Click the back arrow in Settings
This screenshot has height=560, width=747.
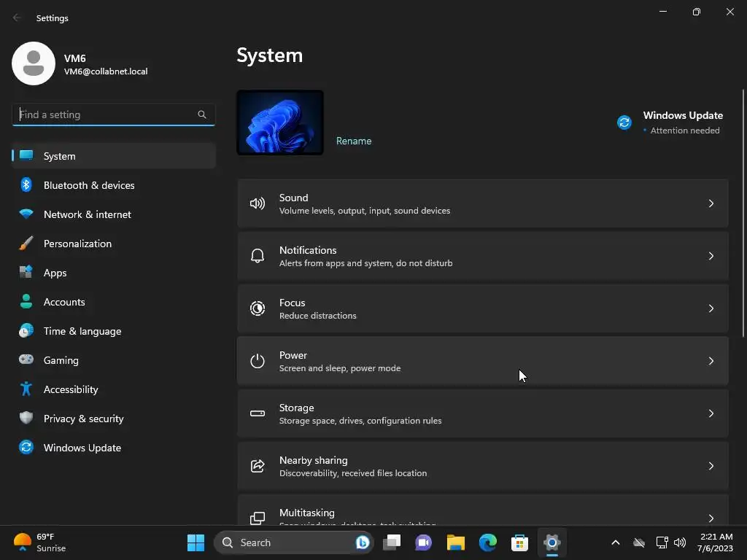coord(18,17)
